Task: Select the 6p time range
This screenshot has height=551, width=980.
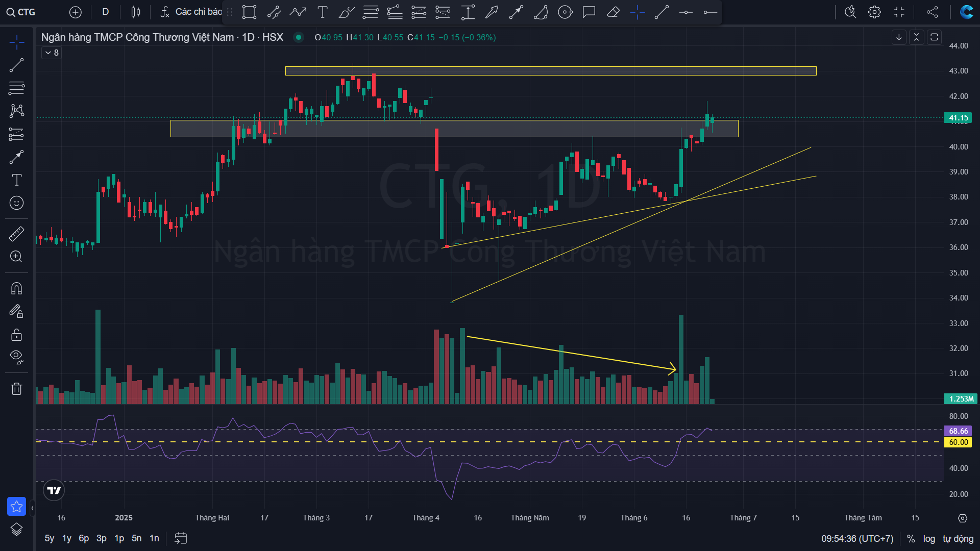Action: click(x=84, y=538)
